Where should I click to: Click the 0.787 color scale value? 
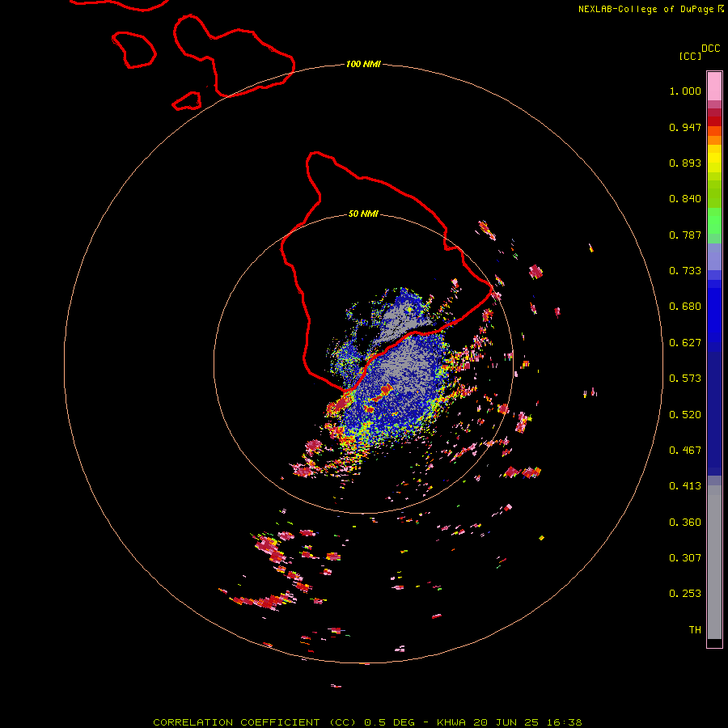click(x=685, y=235)
